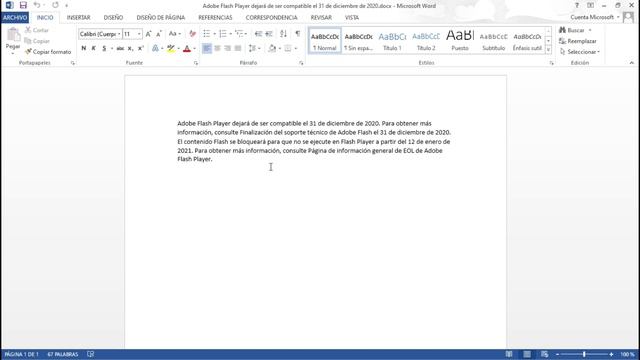640x360 pixels.
Task: Switch to DISEÑO tab
Action: pos(113,18)
